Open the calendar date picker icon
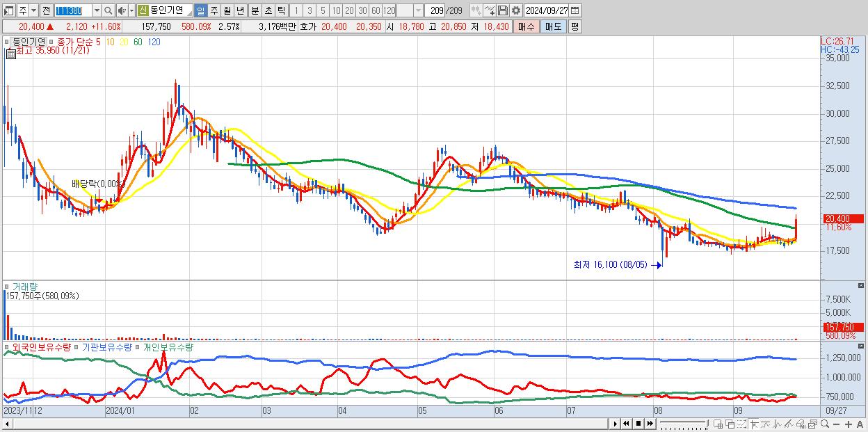The width and height of the screenshot is (868, 432). [575, 10]
